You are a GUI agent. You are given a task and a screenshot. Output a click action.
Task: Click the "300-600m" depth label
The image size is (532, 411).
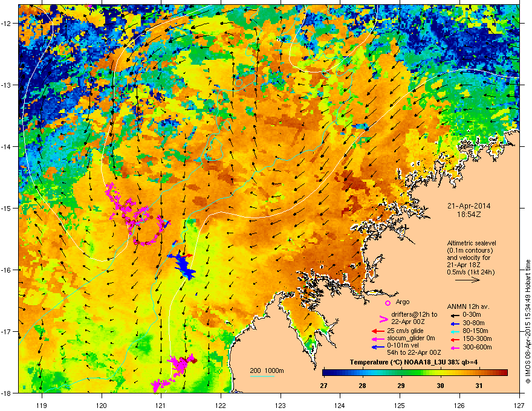tap(477, 347)
